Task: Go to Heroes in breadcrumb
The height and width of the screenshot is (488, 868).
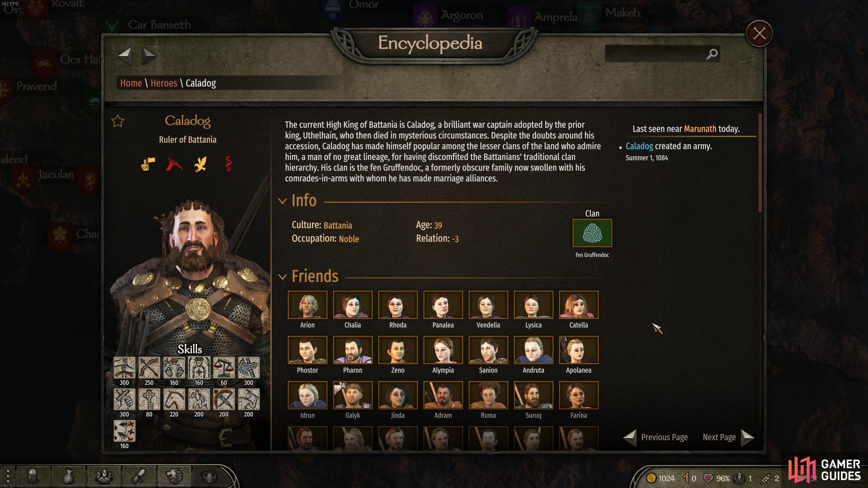Action: click(x=164, y=83)
